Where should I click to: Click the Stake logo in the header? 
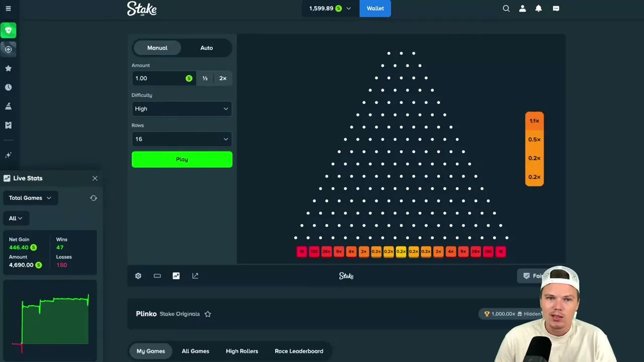point(142,9)
